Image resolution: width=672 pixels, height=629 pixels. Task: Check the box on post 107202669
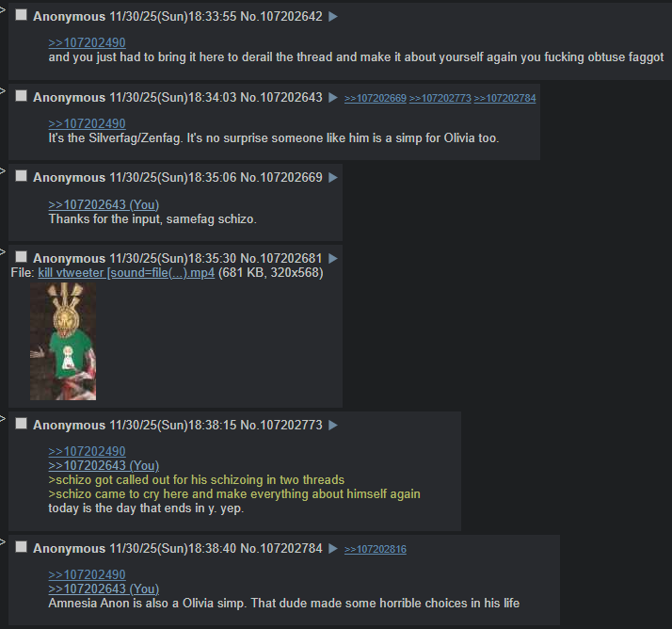point(21,176)
